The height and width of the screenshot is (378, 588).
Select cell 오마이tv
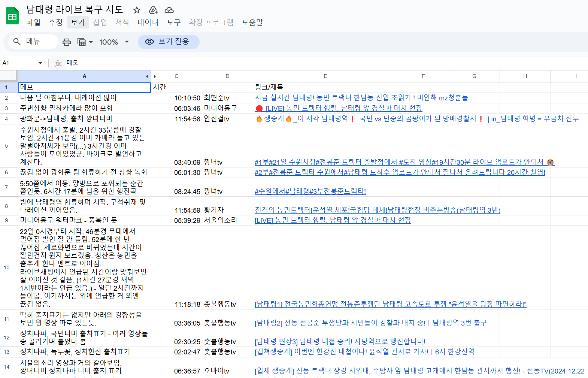coord(227,367)
